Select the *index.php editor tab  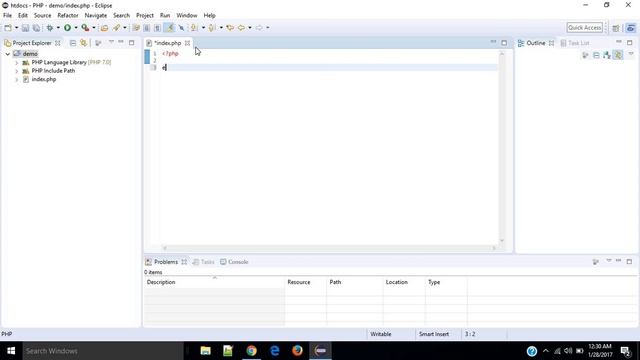pos(167,43)
